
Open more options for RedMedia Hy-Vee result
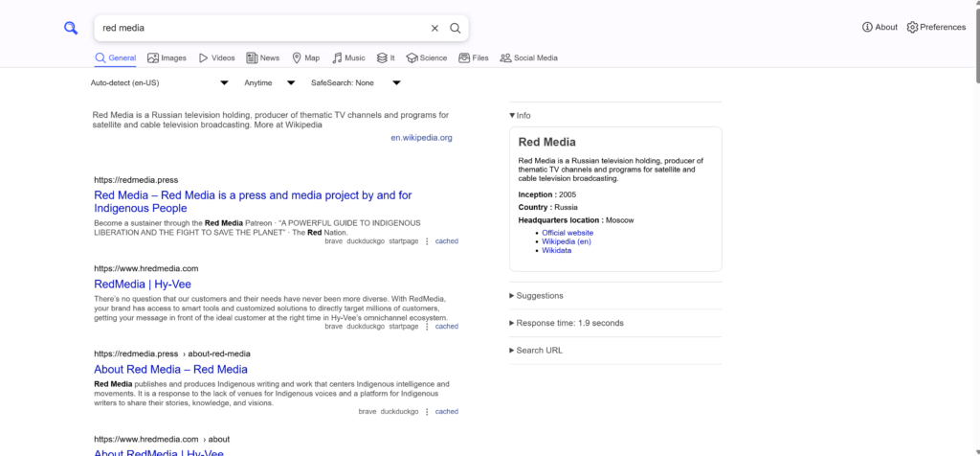pos(428,327)
